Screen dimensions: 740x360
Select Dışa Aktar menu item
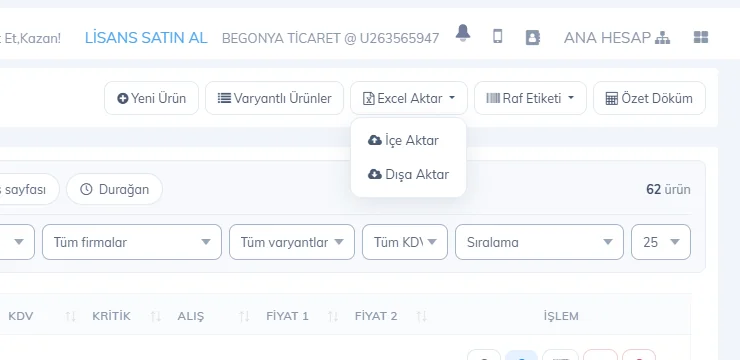click(408, 174)
